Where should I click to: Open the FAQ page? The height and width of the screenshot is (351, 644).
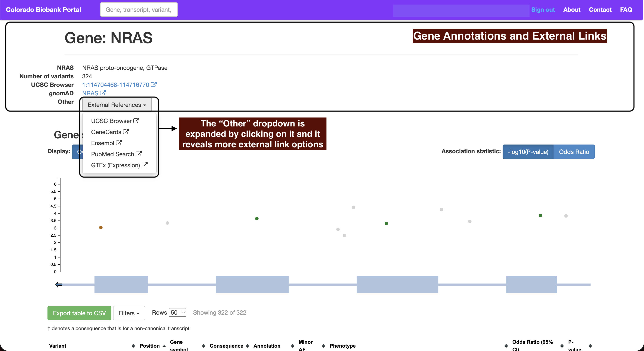pos(626,10)
